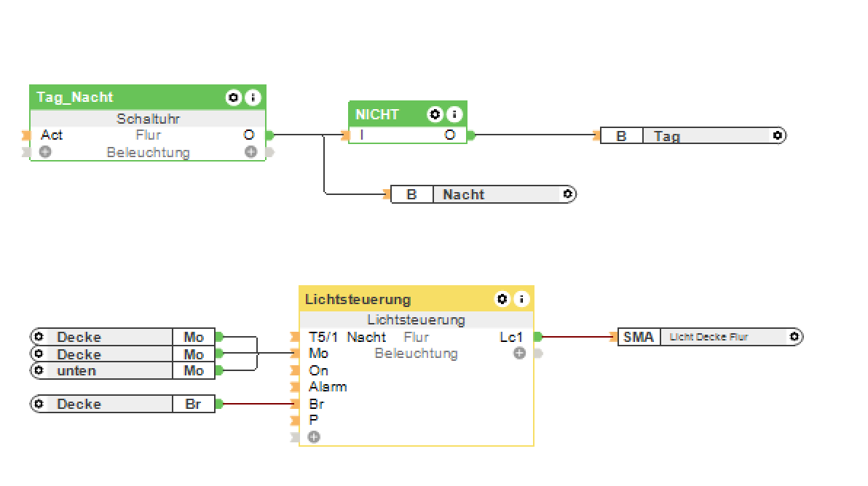Click the I input pin of NICHT
This screenshot has height=486, width=868.
[345, 135]
